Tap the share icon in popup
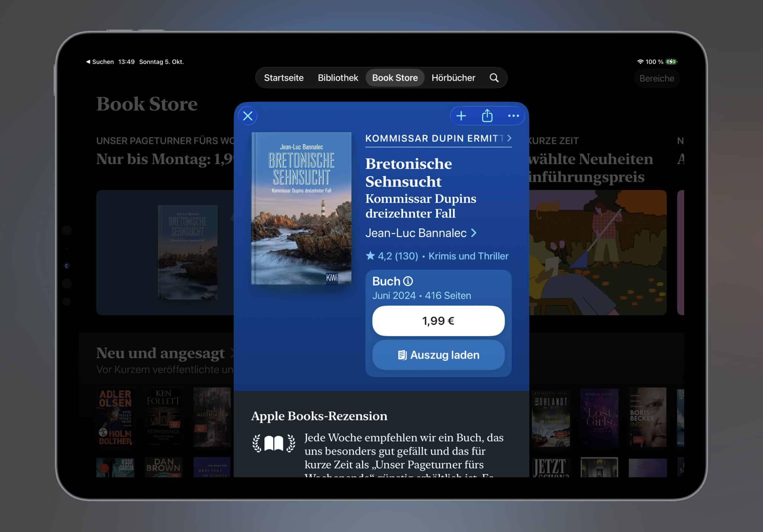 (x=487, y=116)
